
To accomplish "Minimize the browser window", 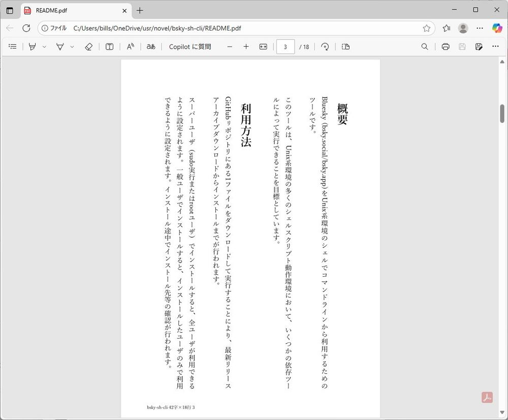I will click(455, 10).
